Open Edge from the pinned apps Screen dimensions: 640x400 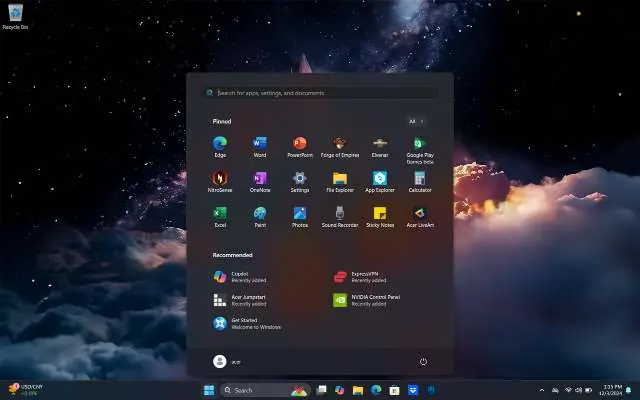pyautogui.click(x=220, y=147)
